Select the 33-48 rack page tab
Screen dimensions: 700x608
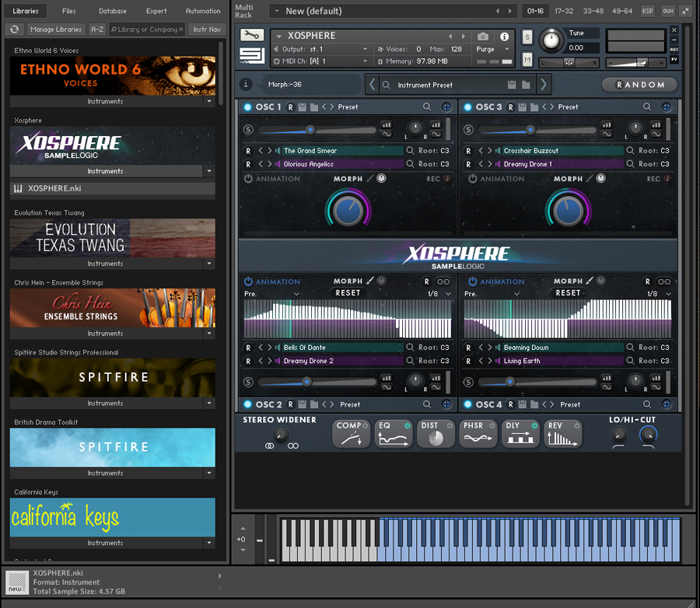click(x=593, y=11)
